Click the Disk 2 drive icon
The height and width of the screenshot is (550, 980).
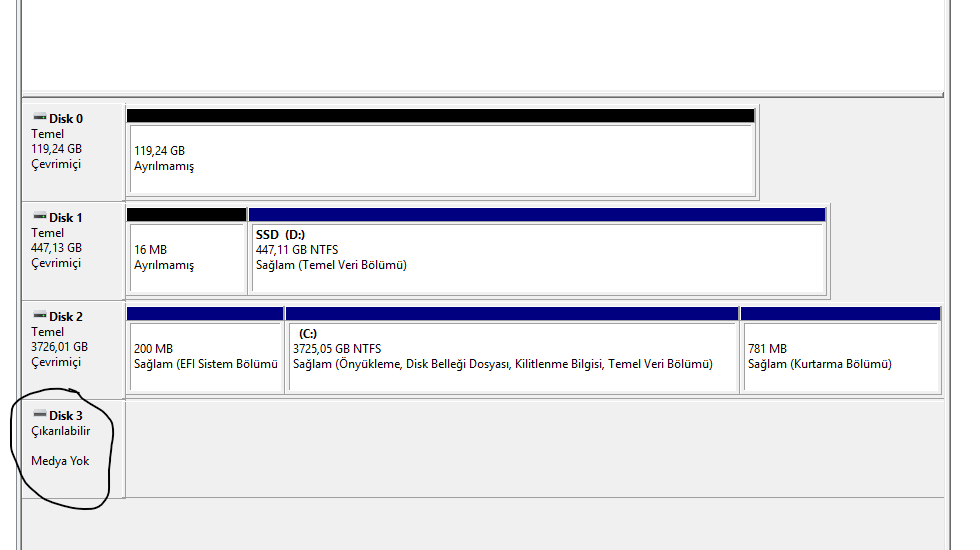click(x=39, y=315)
